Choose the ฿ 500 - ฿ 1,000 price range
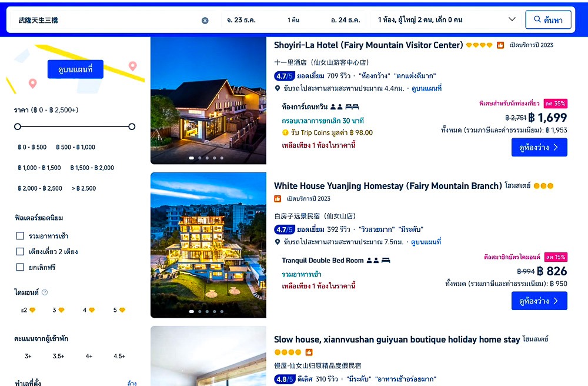The width and height of the screenshot is (588, 386). [x=75, y=147]
